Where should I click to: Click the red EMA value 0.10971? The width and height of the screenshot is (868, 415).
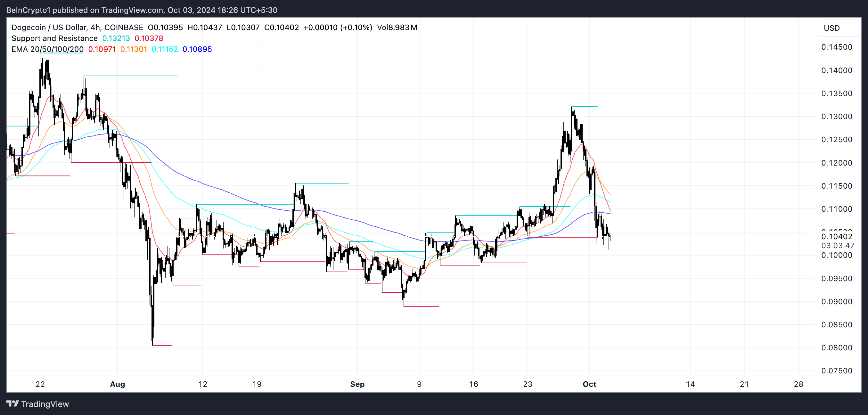pos(102,49)
